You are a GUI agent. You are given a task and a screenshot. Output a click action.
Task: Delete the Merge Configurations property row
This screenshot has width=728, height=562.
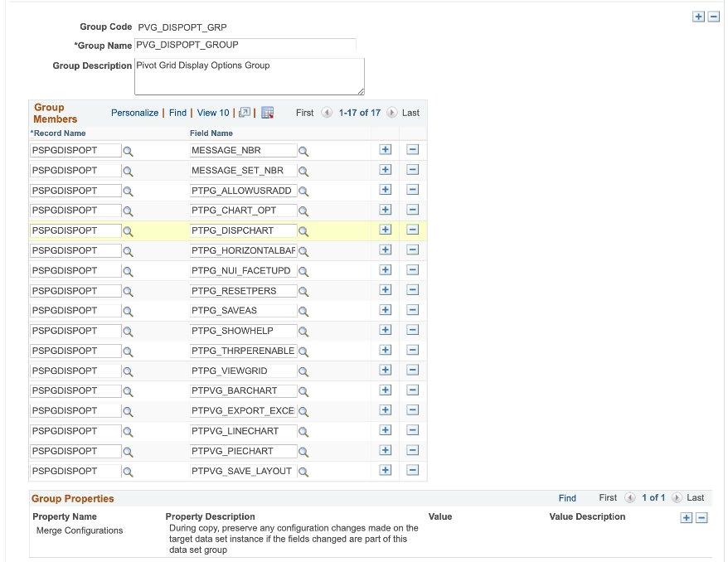point(702,518)
